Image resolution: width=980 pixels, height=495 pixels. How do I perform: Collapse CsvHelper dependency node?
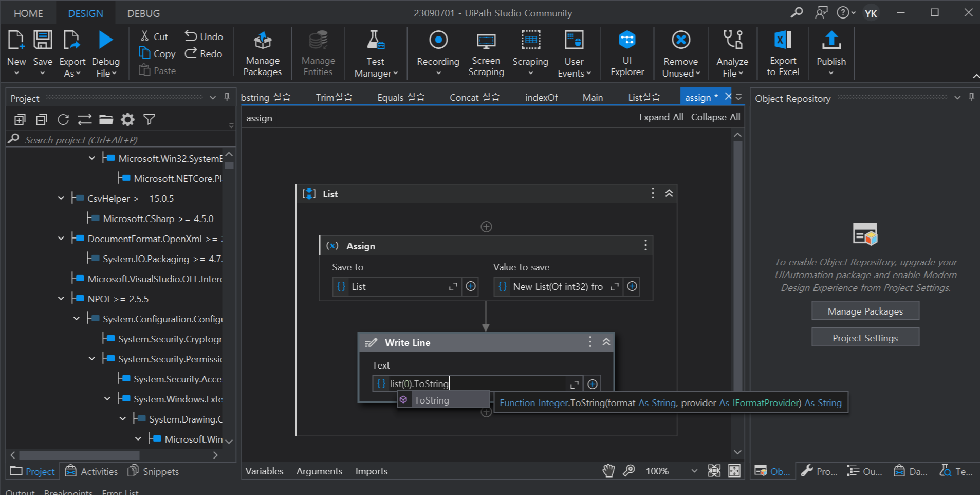(x=61, y=198)
